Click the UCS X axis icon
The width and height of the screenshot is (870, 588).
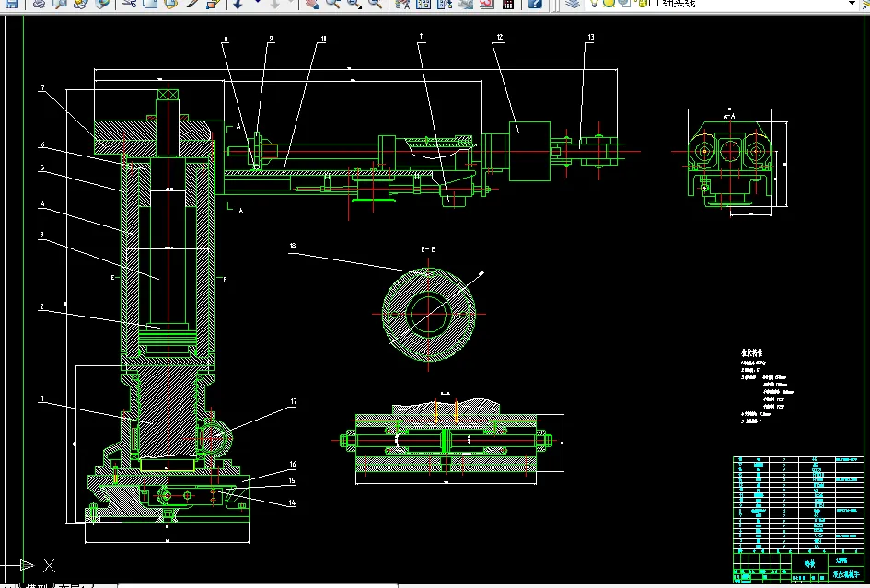[x=50, y=566]
